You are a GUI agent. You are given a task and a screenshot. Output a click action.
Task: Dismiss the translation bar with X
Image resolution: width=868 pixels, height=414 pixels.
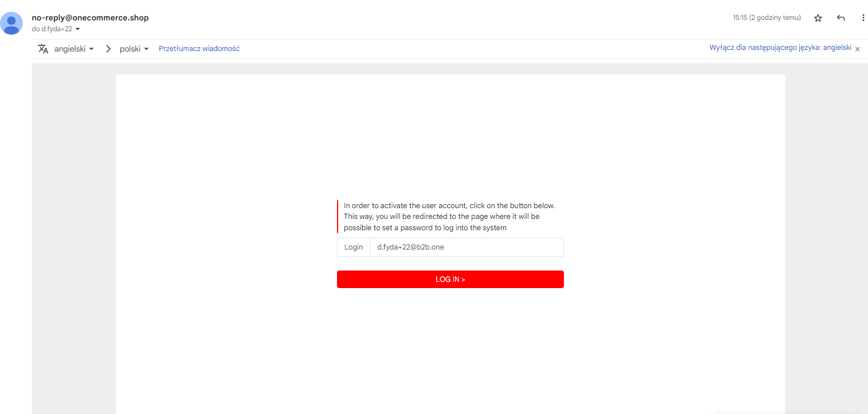click(x=857, y=49)
